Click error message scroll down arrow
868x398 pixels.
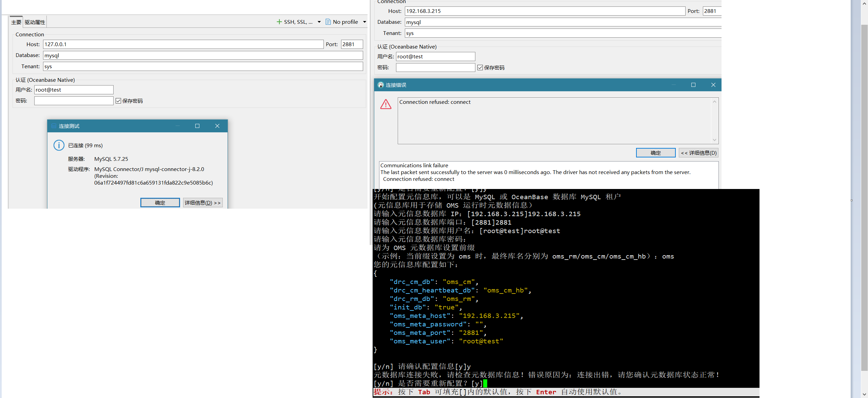[x=714, y=140]
